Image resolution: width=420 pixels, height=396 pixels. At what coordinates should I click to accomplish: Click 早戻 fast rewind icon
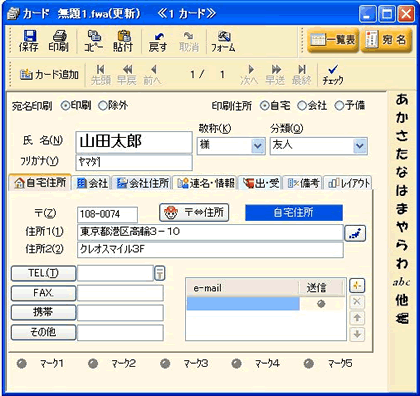(127, 75)
